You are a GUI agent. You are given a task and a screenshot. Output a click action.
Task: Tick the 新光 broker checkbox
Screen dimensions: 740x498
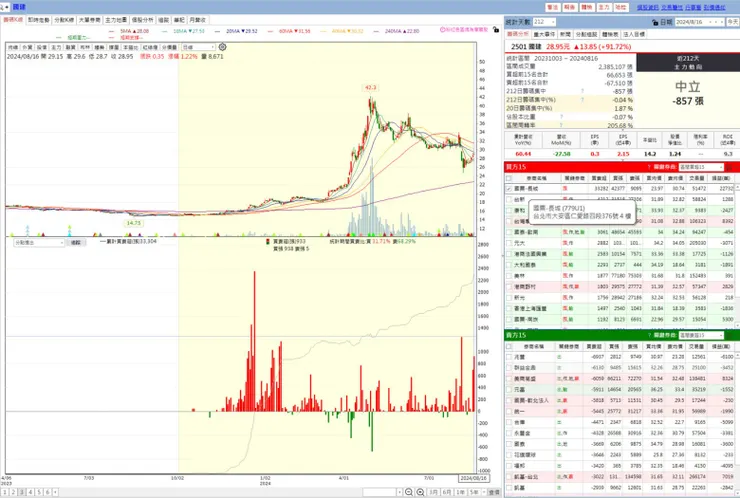click(509, 298)
